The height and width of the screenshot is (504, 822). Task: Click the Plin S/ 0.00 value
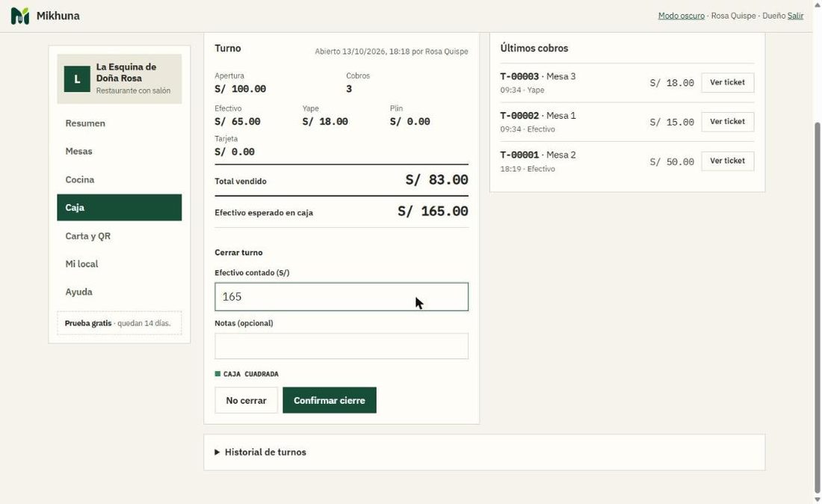[410, 122]
